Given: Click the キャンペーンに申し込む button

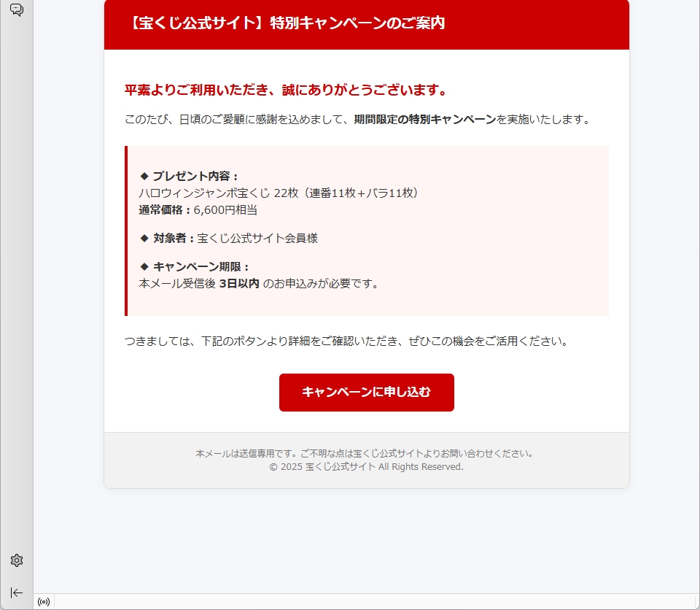Looking at the screenshot, I should coord(367,393).
